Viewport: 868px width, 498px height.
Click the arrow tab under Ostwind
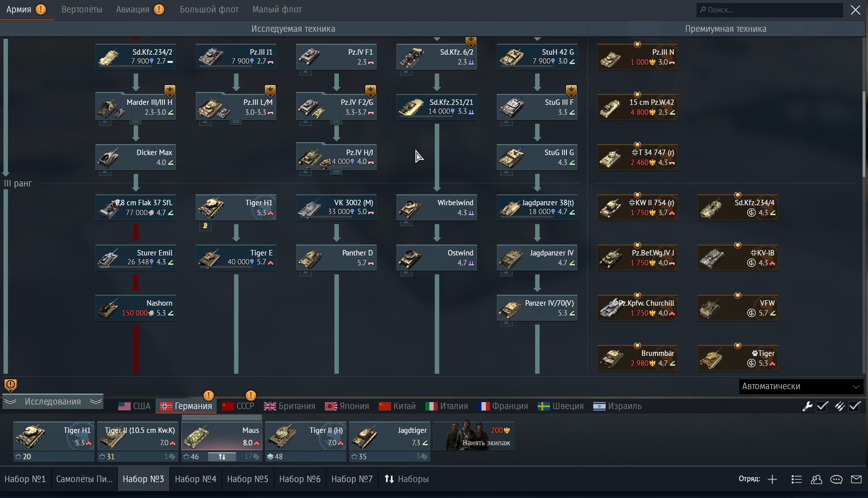[x=406, y=273]
